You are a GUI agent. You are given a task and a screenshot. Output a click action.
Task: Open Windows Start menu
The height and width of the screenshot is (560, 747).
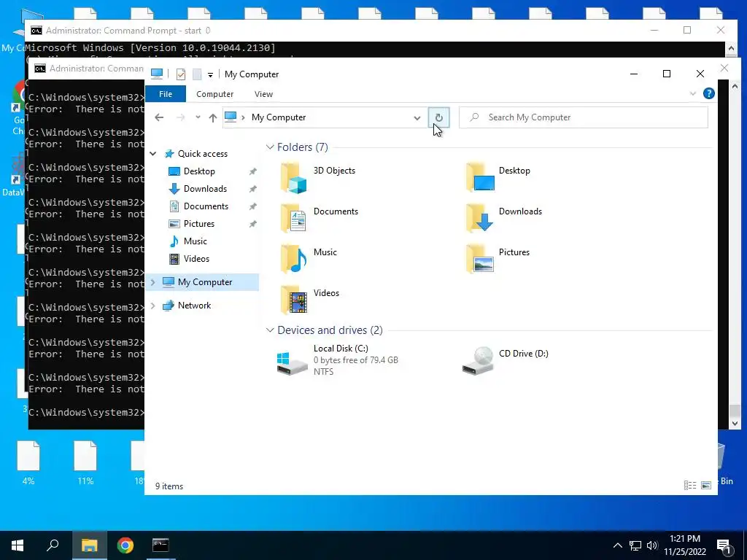(18, 545)
